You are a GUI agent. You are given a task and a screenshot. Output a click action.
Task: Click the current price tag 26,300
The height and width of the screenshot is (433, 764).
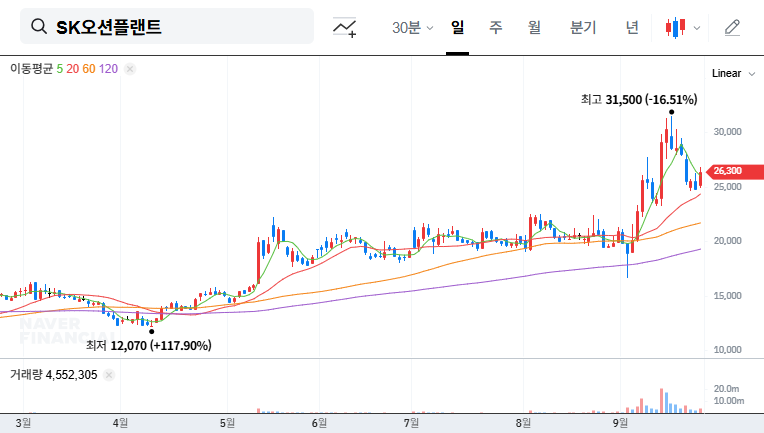[736, 171]
